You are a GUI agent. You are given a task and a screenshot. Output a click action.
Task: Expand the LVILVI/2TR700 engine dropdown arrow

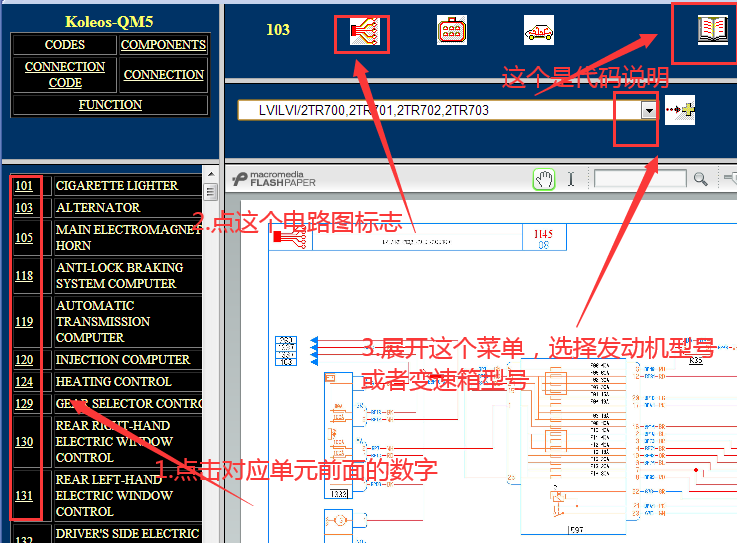tap(649, 110)
